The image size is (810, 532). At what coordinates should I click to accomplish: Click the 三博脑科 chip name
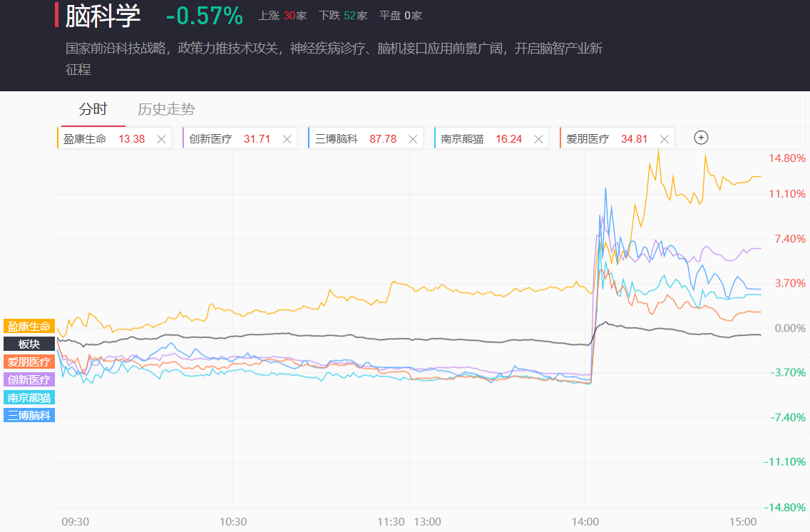(x=337, y=139)
